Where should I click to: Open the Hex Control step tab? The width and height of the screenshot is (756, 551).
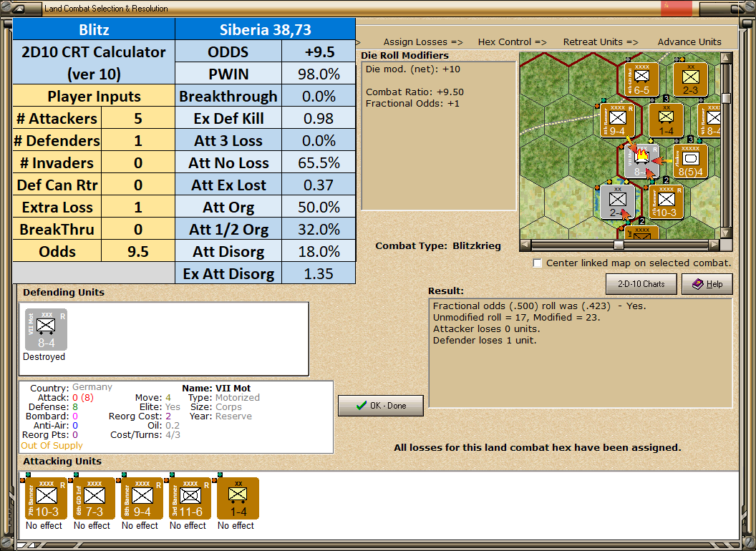[x=512, y=42]
